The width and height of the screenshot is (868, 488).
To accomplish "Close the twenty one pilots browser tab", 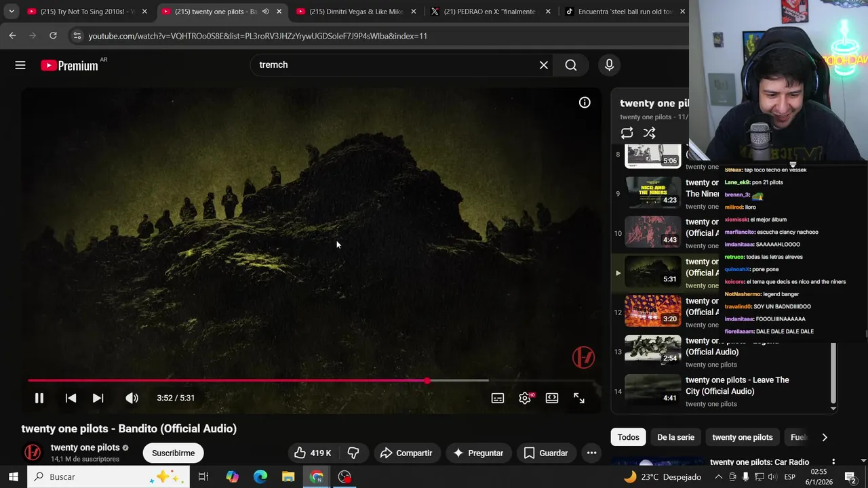I will [279, 12].
